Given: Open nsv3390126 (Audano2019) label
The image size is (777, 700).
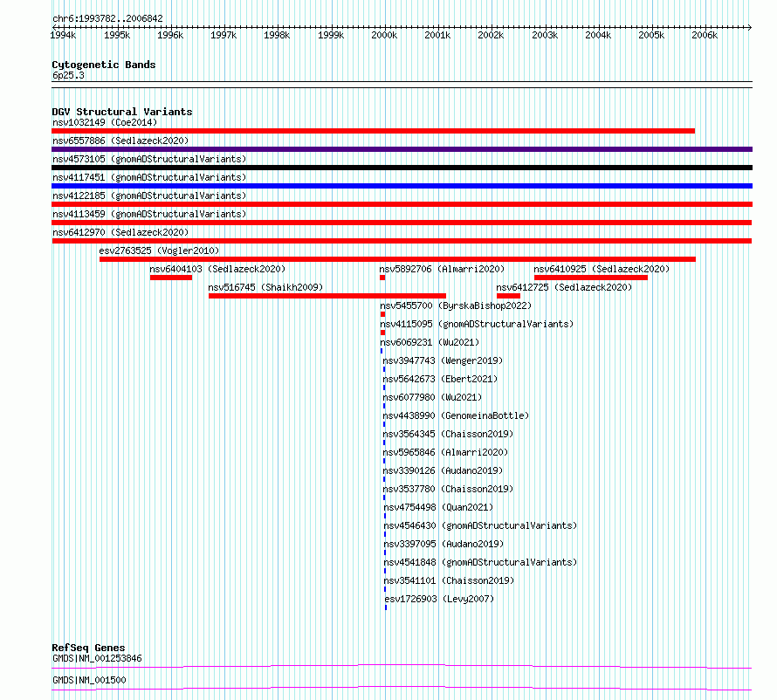Looking at the screenshot, I should [443, 470].
